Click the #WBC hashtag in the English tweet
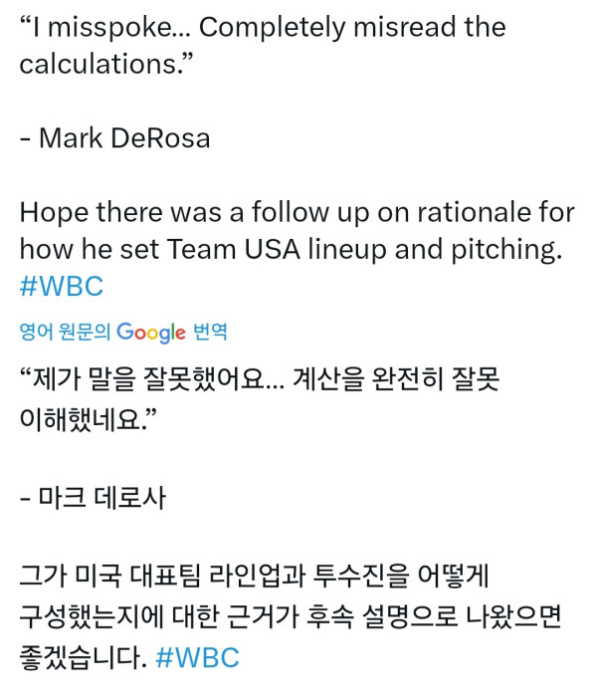597x700 pixels. click(x=62, y=286)
